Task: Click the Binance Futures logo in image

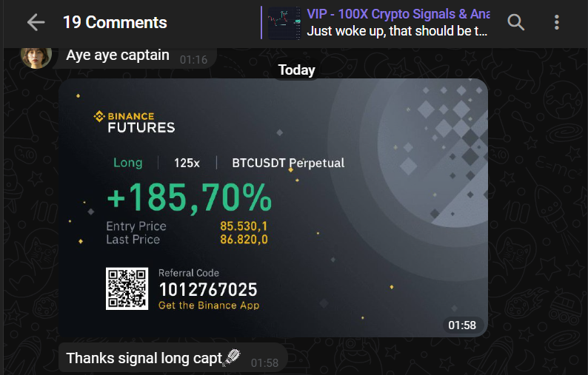Action: coord(134,122)
